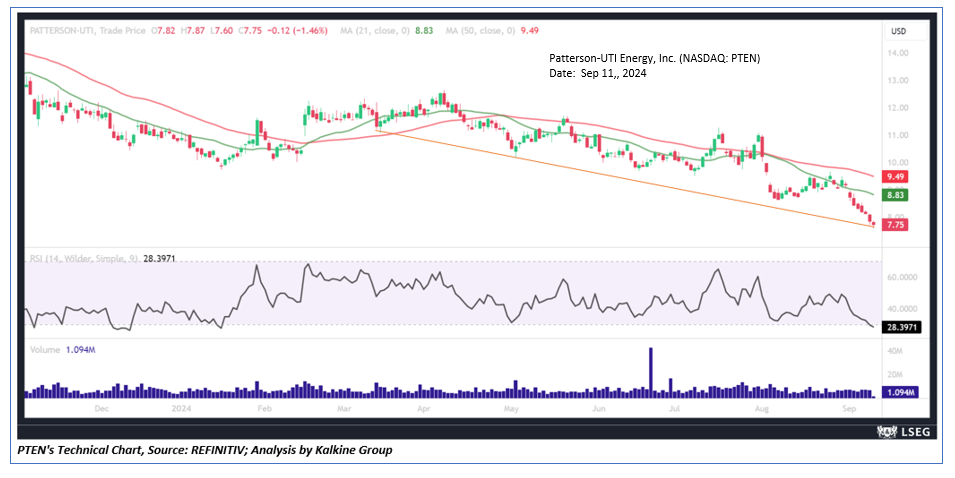Image resolution: width=955 pixels, height=478 pixels.
Task: Click the 7.75 last price tag
Action: pyautogui.click(x=895, y=225)
